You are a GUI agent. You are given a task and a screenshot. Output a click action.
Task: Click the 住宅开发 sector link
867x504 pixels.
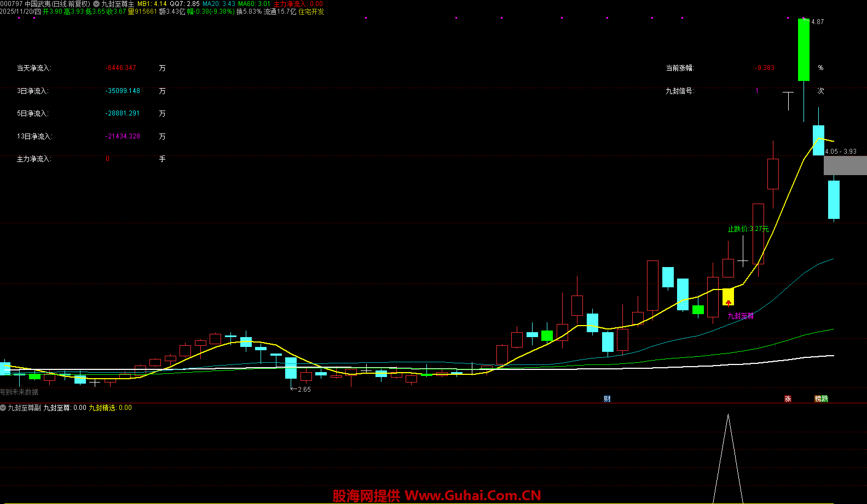(x=311, y=11)
